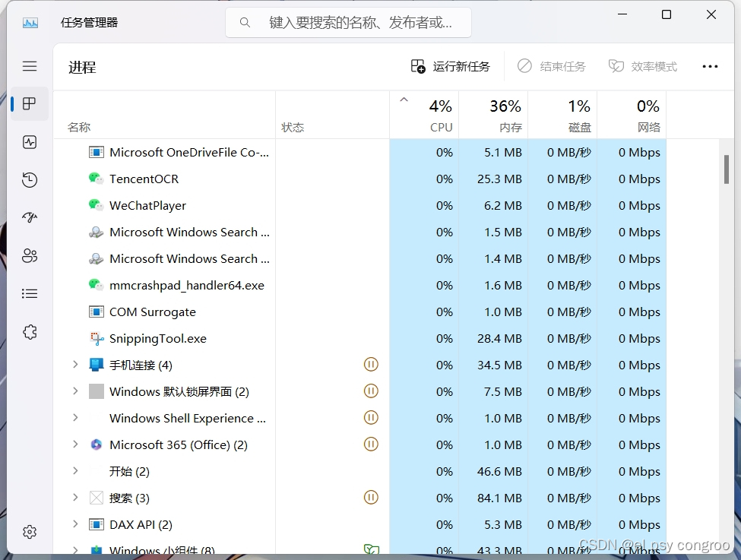Select Microsoft Windows Search row with 1.4 MB
This screenshot has height=560, width=741.
pos(360,258)
